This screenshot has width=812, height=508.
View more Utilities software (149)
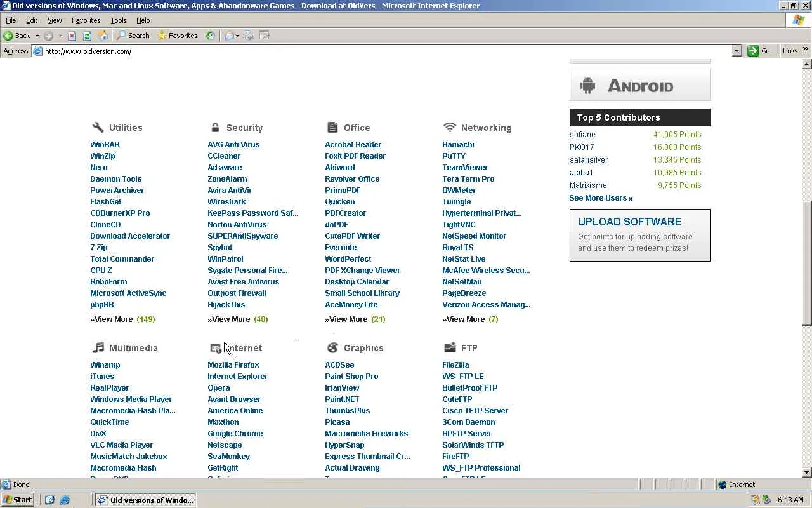click(122, 319)
